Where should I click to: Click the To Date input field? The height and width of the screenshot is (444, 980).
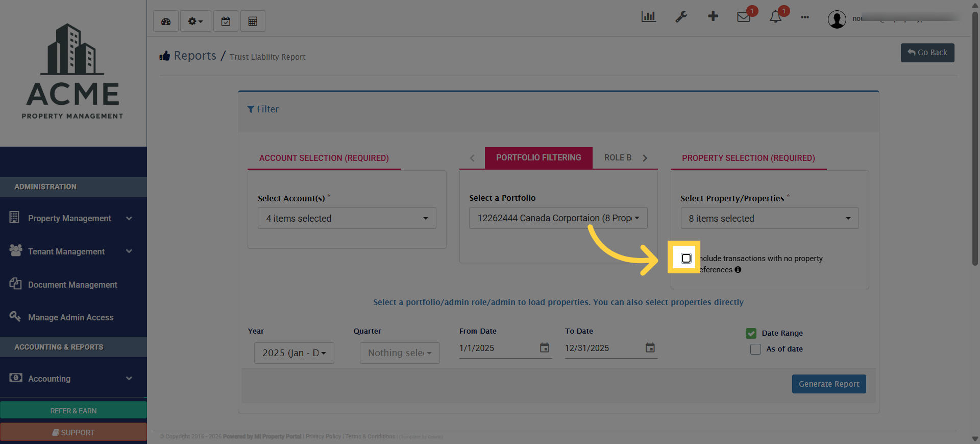(x=604, y=348)
